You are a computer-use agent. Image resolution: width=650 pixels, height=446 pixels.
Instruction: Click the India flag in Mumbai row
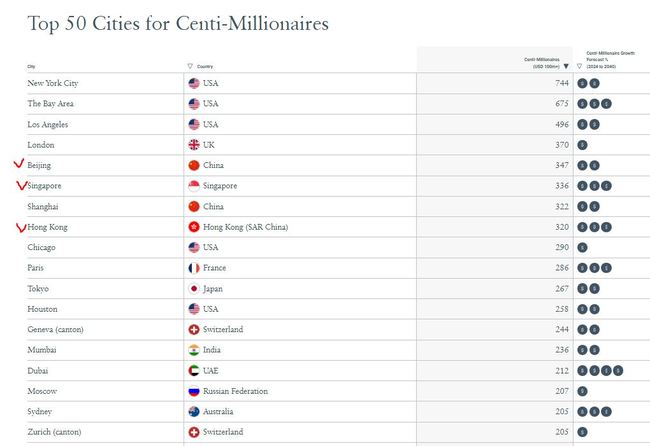tap(194, 350)
